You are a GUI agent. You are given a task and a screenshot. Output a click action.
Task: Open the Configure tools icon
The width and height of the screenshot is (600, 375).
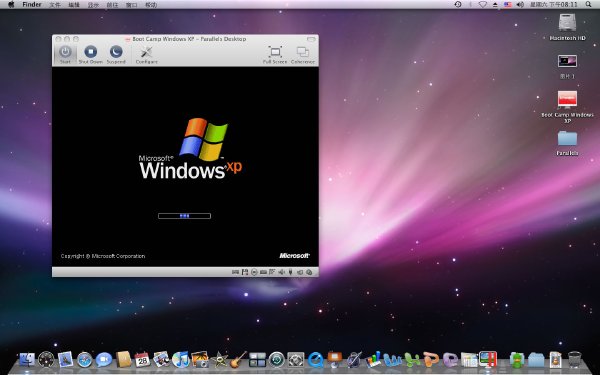pos(146,54)
